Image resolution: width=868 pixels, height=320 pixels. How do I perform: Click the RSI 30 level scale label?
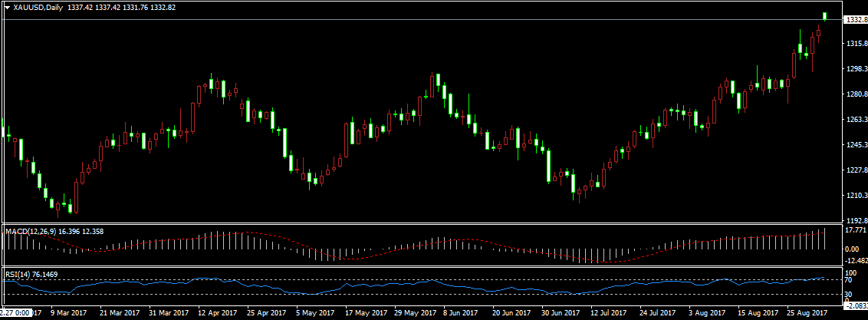pyautogui.click(x=848, y=294)
